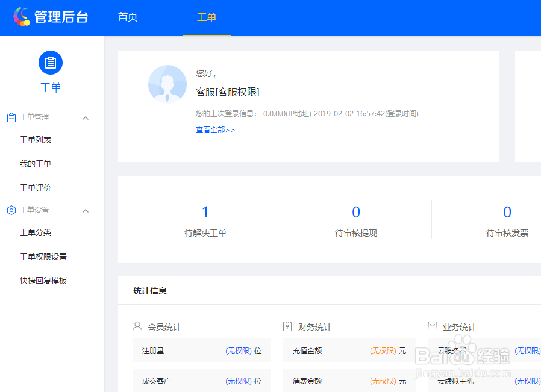The height and width of the screenshot is (392, 541).
Task: Click the money icon beside 财务统计
Action: (287, 326)
